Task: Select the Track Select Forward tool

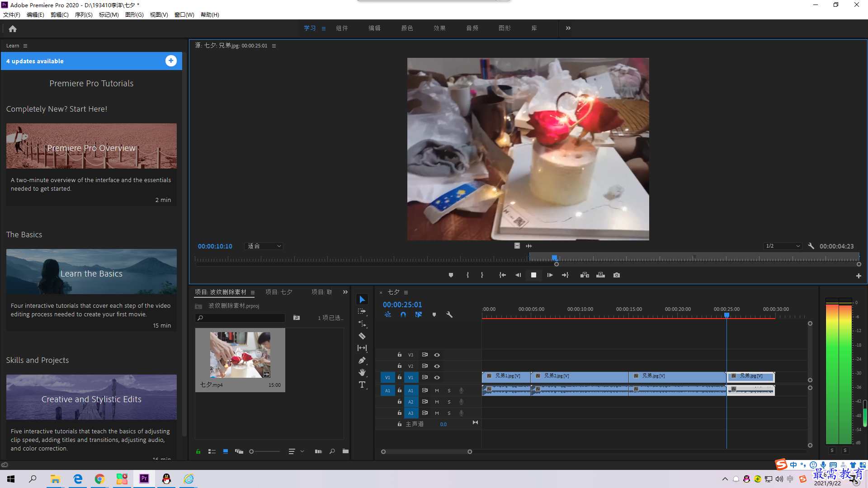Action: [362, 312]
